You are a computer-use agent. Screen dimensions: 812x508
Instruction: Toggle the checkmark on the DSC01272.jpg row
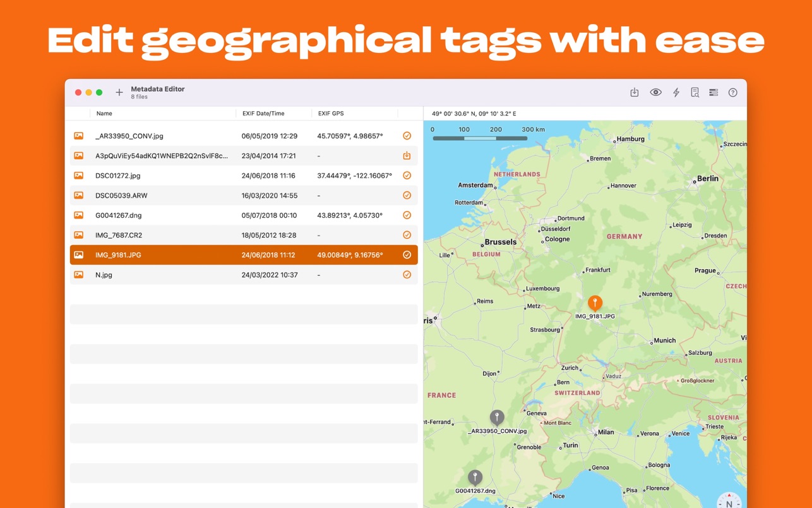click(x=407, y=176)
